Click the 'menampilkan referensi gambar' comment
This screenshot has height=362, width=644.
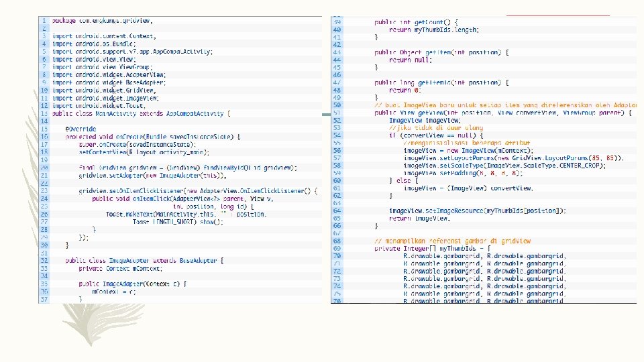pos(453,241)
